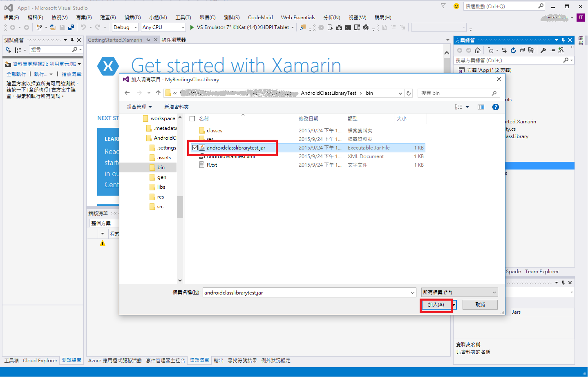Open the 組合管理 dropdown in file dialog
Screen dimensions: 588x377
(139, 107)
